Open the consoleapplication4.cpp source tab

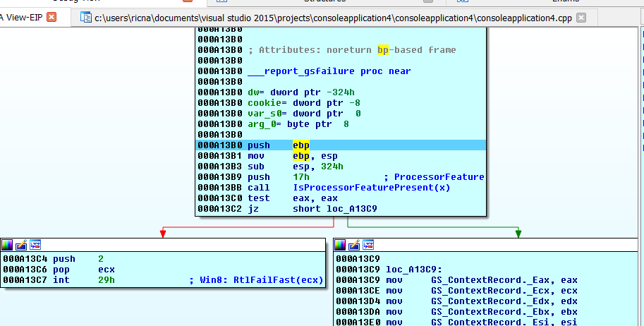point(332,18)
